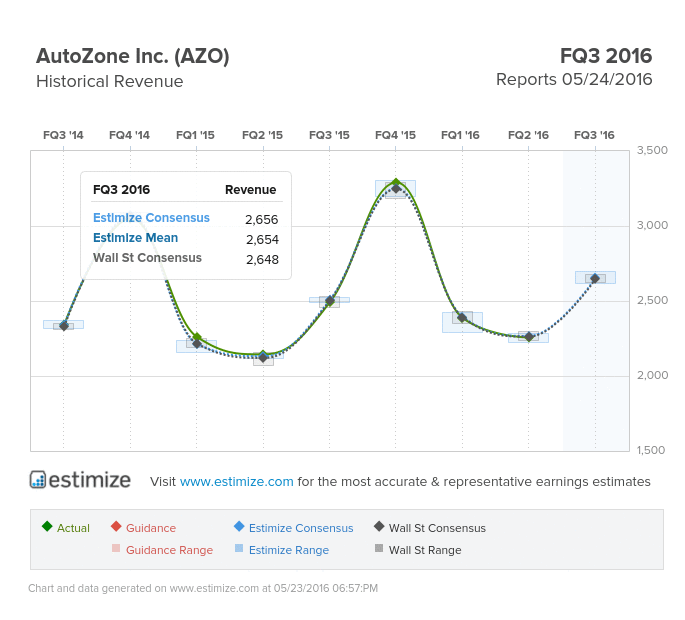
Task: Click the light blue Estimize Range swatch
Action: pos(239,548)
